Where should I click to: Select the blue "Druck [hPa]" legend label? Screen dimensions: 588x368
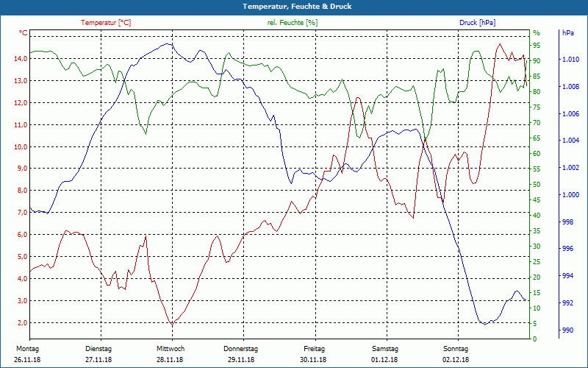[477, 23]
